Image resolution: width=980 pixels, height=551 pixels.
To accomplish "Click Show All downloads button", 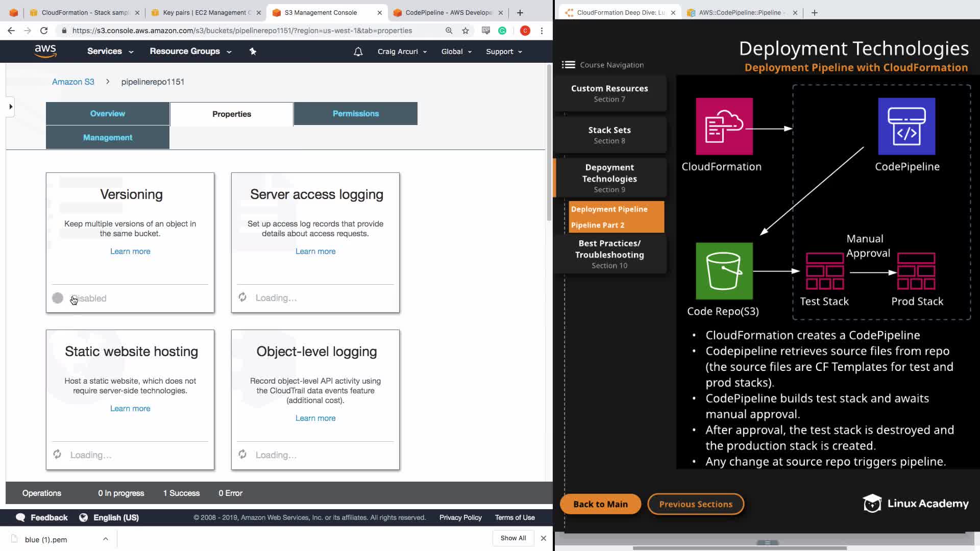I will 513,538.
